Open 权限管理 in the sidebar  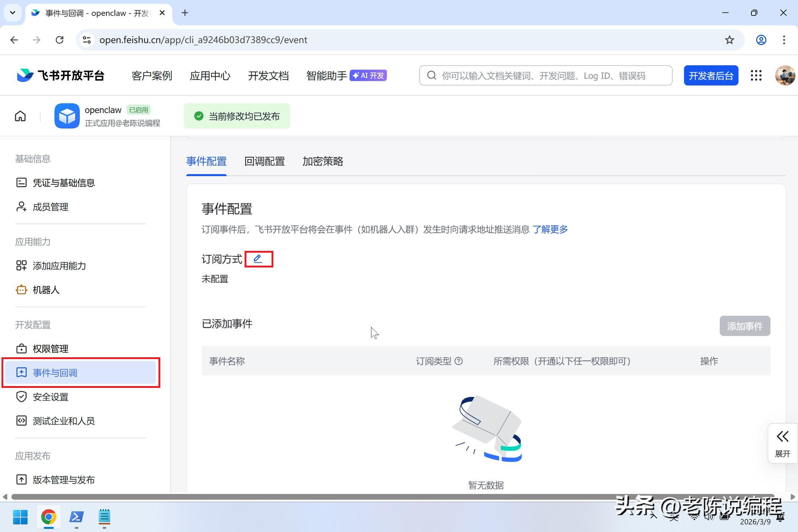(50, 349)
